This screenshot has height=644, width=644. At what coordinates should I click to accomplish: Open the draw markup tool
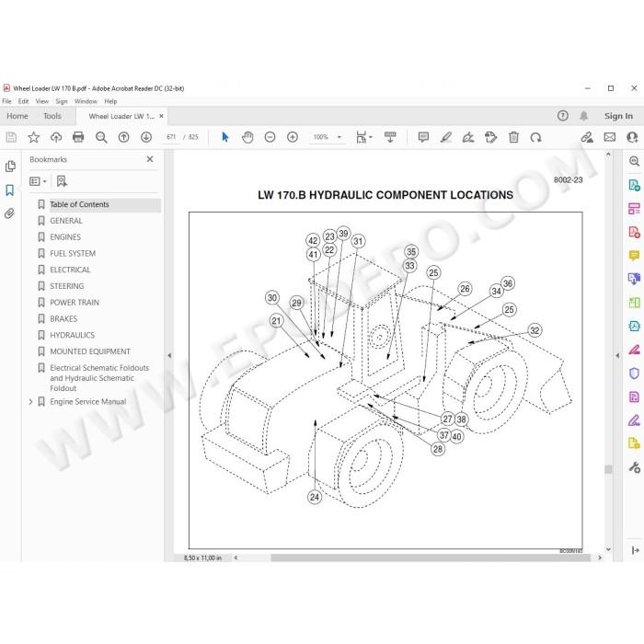[x=468, y=137]
